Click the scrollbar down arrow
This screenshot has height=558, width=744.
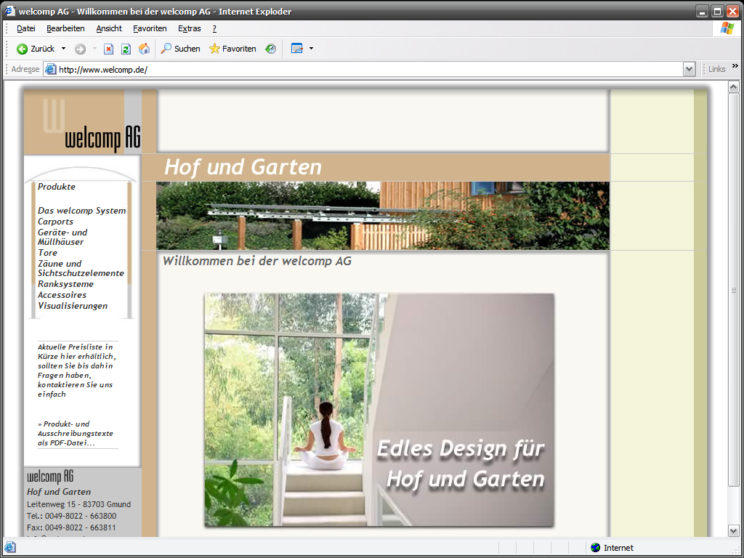point(734,530)
